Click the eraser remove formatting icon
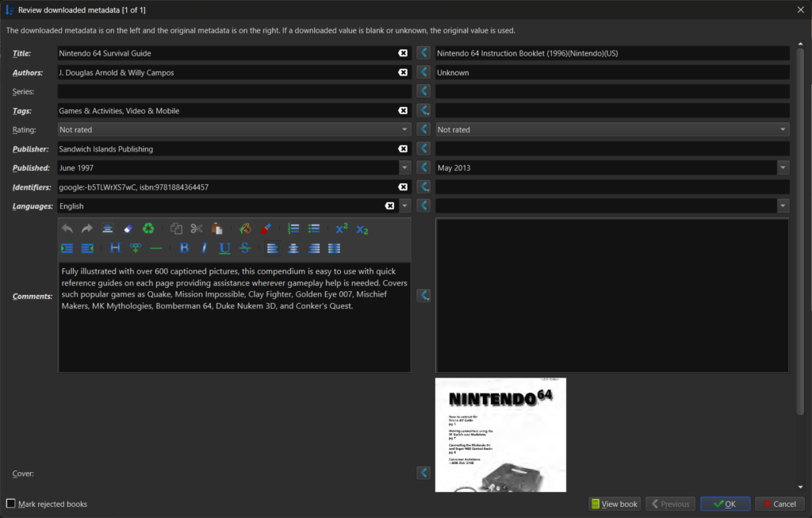Screen dimensions: 812x518 click(128, 228)
